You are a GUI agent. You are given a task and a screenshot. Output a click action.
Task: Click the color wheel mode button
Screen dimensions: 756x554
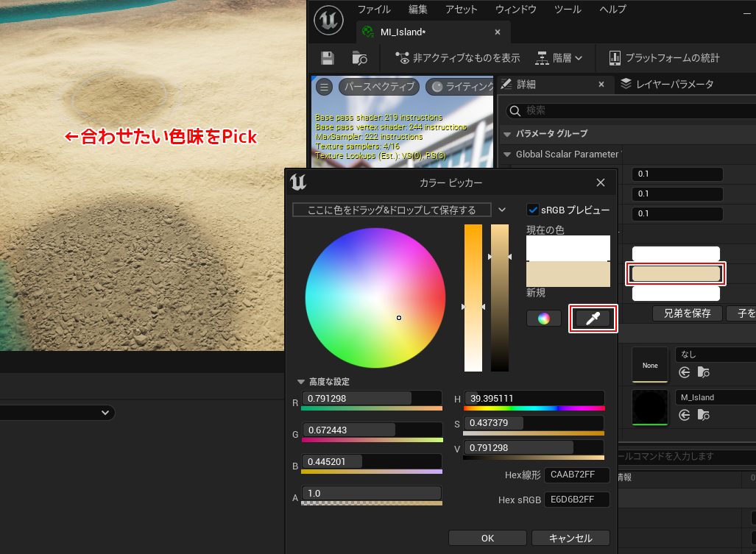(543, 319)
